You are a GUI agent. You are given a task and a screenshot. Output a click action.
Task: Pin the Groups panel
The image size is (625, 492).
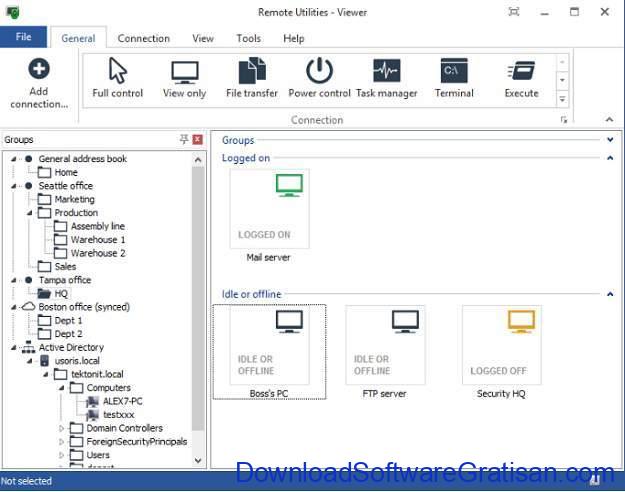pyautogui.click(x=184, y=139)
